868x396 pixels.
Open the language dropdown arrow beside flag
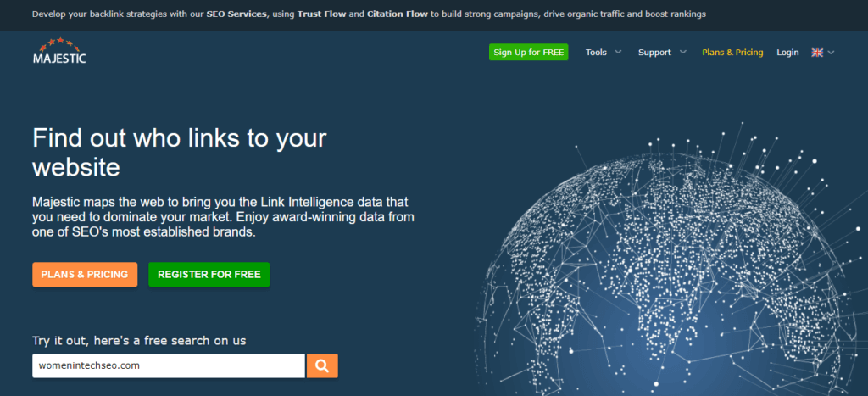coord(832,53)
